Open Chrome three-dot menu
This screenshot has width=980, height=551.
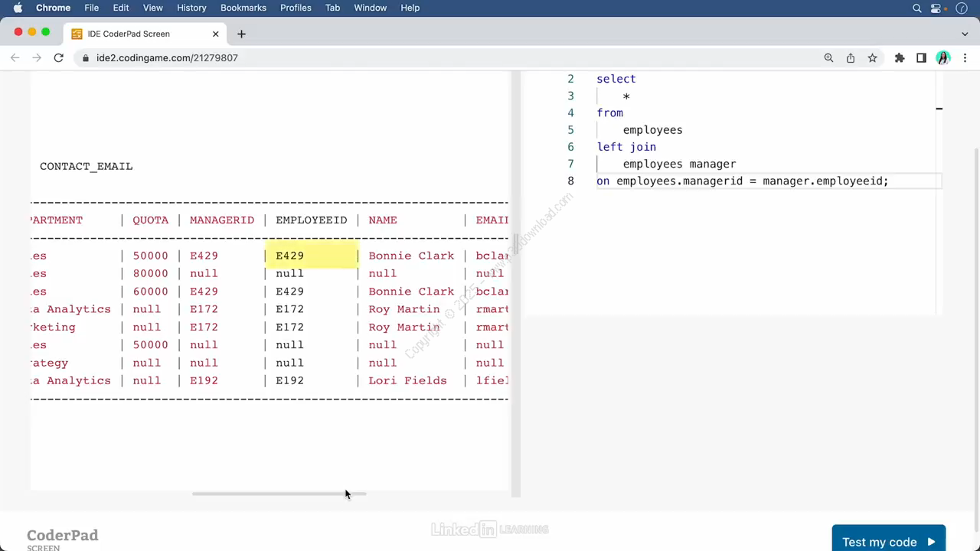(x=965, y=57)
